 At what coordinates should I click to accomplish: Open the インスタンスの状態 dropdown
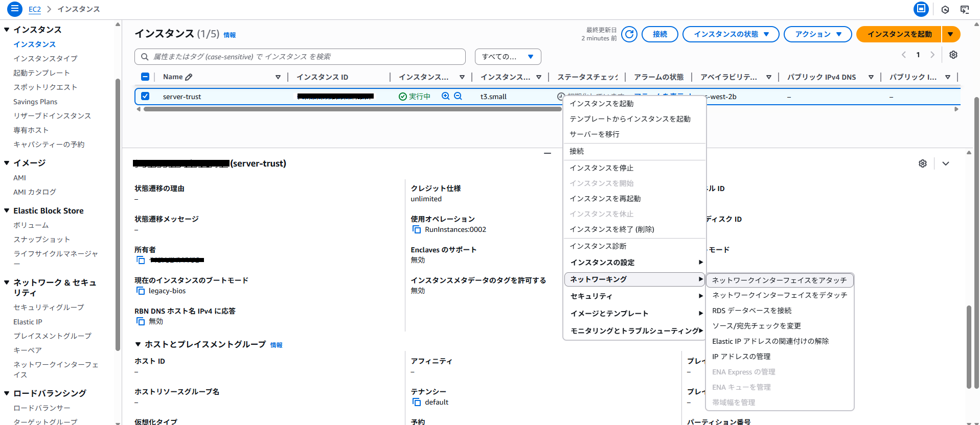pos(731,34)
